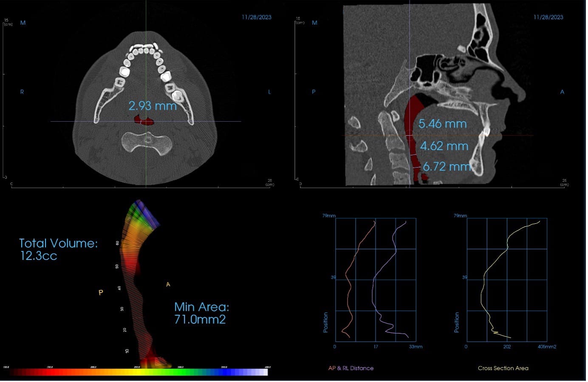Image resolution: width=588 pixels, height=382 pixels.
Task: Click the 11/28/2023 date in sagittal view
Action: point(548,17)
